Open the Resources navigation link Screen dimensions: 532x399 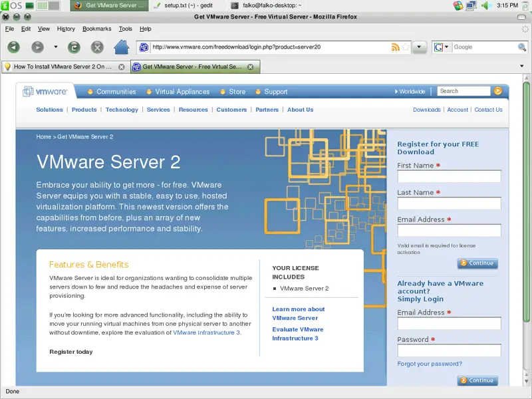(x=193, y=110)
